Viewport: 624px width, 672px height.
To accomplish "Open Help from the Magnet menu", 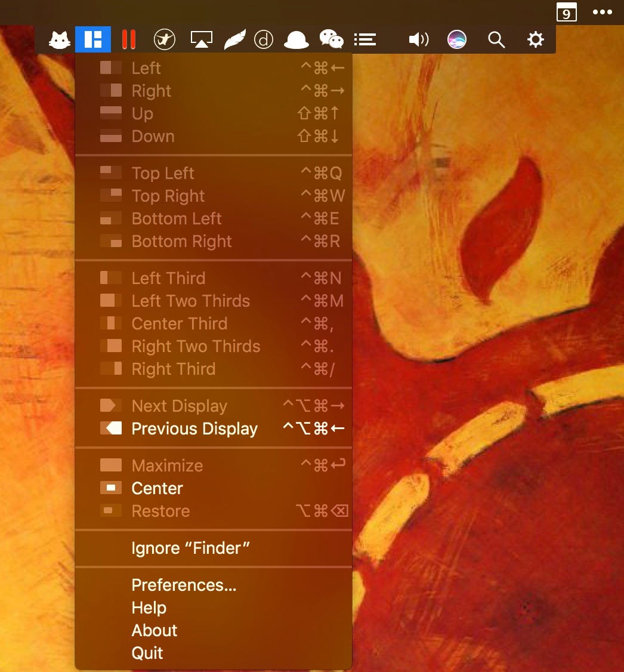I will [x=214, y=608].
